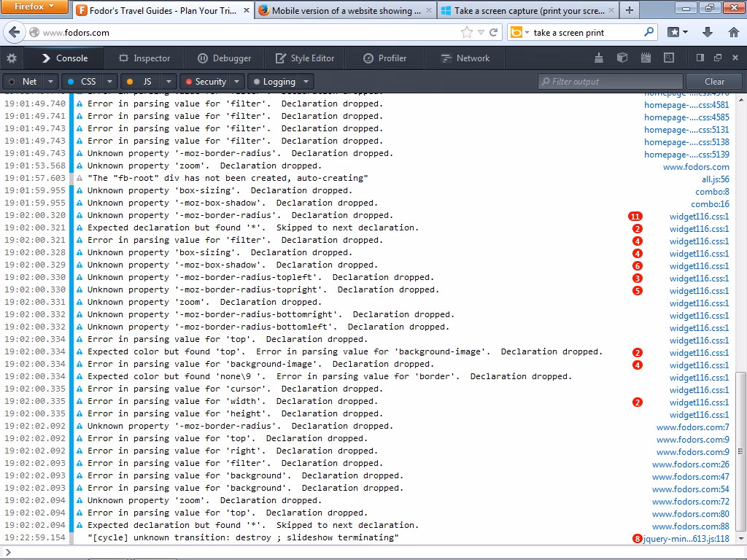The image size is (747, 560).
Task: Toggle the Logging filter button
Action: click(x=274, y=82)
